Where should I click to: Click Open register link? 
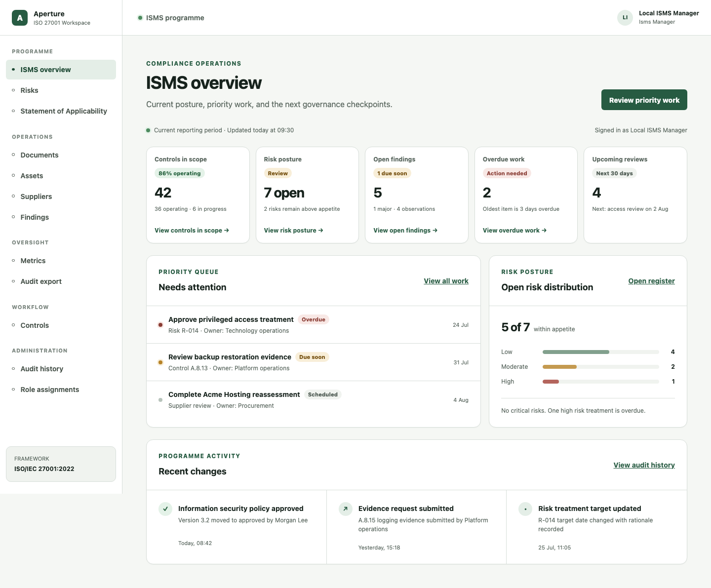pos(651,281)
